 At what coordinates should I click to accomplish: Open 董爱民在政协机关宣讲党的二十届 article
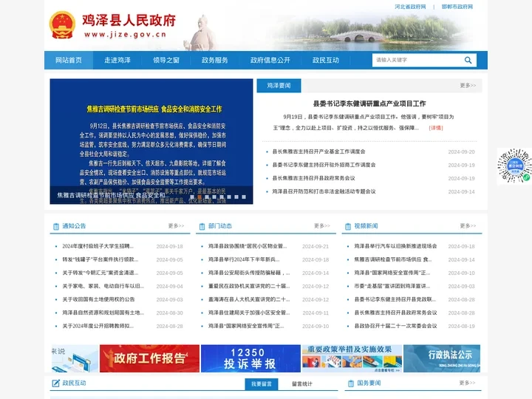pyautogui.click(x=249, y=287)
